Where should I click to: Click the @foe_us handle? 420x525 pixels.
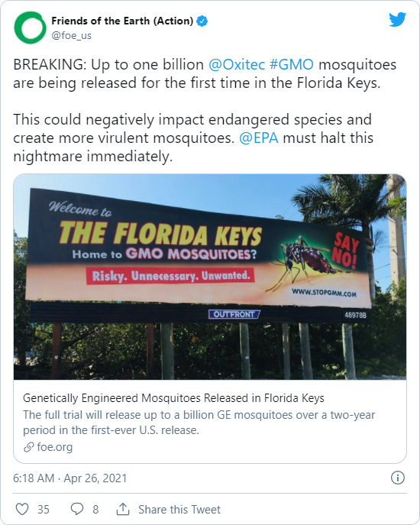(x=71, y=35)
